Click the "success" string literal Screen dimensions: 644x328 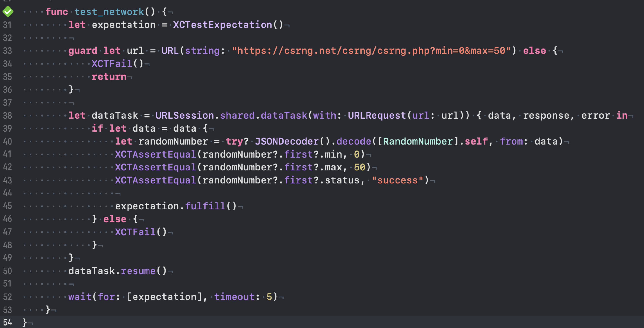pos(397,180)
